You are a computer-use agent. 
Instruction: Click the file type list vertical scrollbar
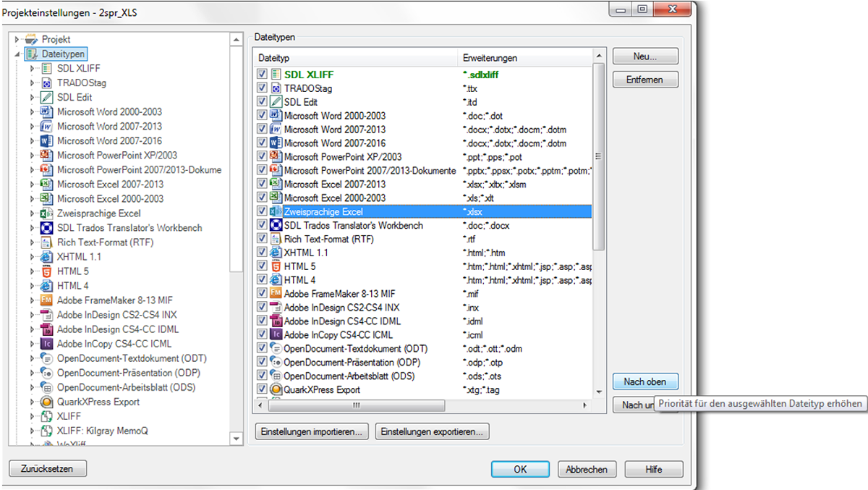[x=598, y=156]
